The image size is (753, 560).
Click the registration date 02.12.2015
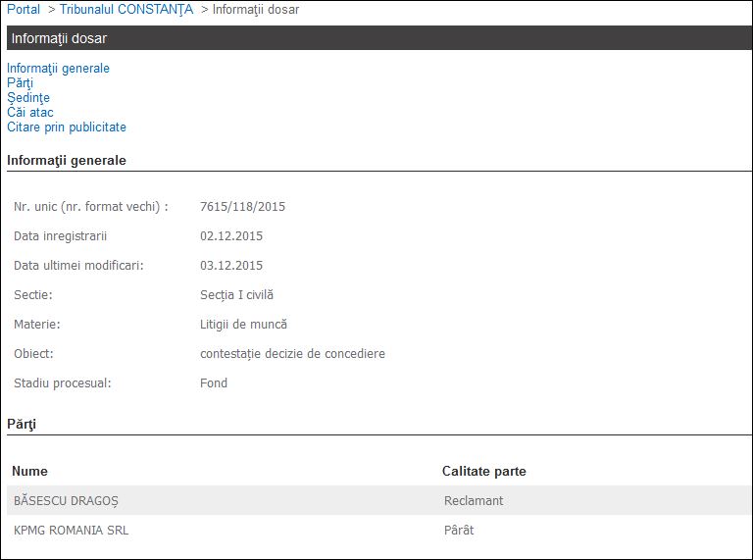tap(231, 235)
